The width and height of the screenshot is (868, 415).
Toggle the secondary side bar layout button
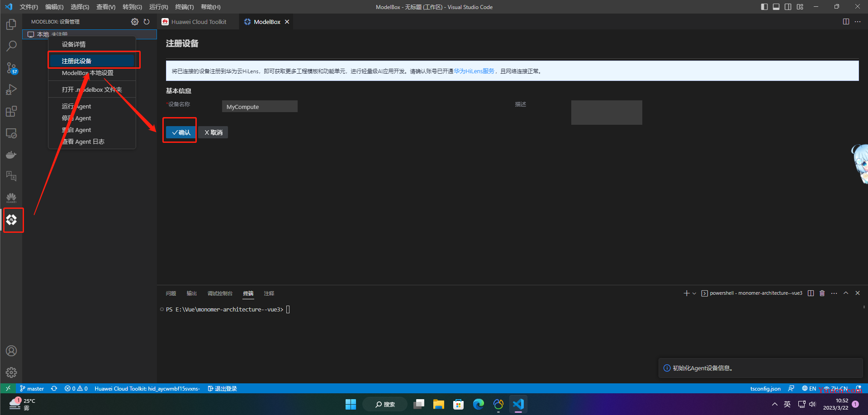click(788, 7)
